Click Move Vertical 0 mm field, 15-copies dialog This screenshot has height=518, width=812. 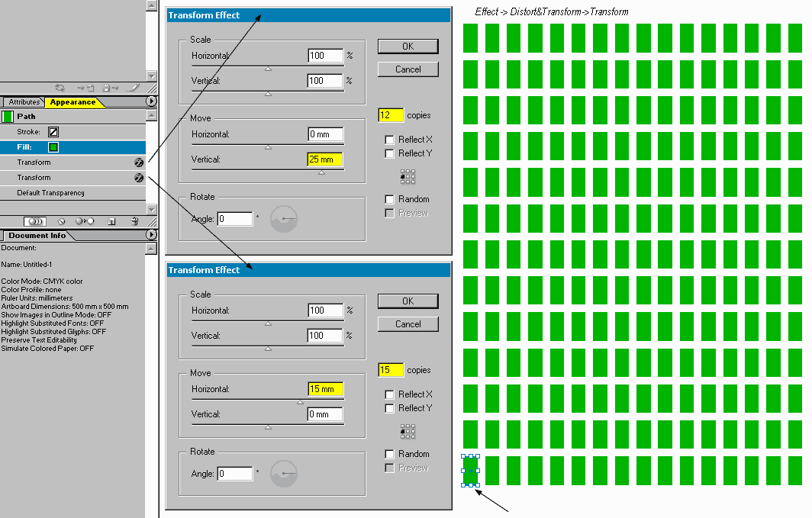point(325,414)
